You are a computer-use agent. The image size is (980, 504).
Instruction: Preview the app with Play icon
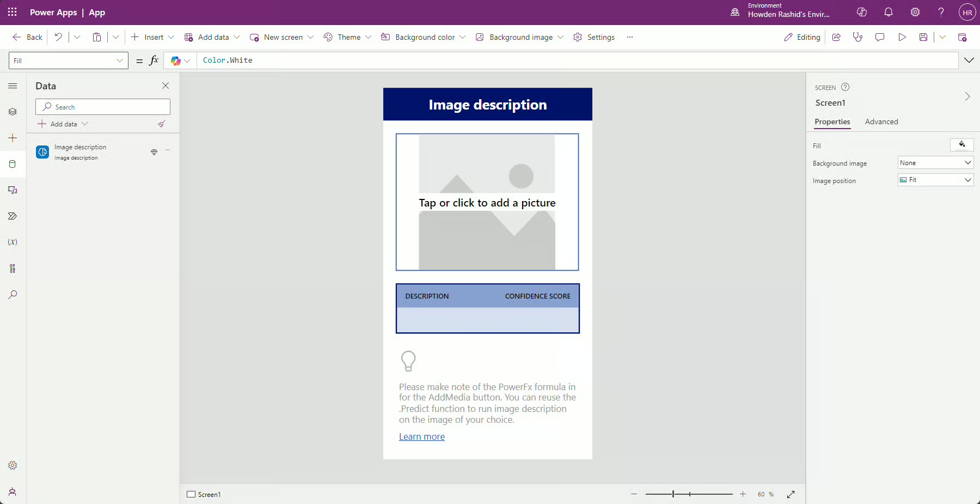click(902, 37)
